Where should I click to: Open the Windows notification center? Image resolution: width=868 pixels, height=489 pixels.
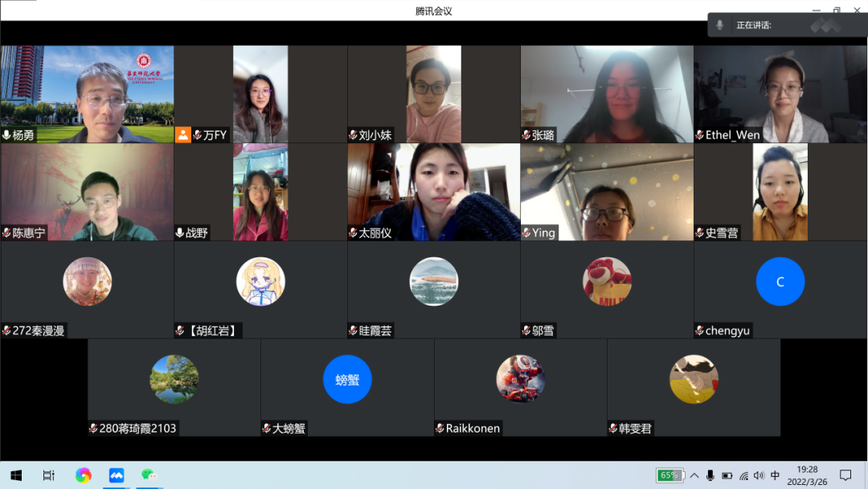click(x=845, y=475)
